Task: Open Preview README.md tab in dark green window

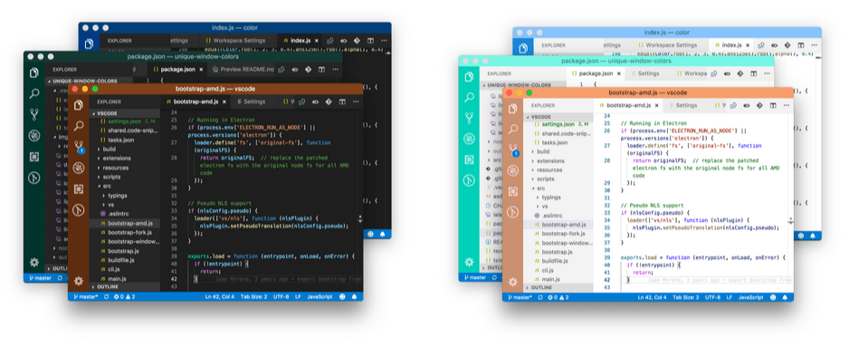Action: coord(243,70)
